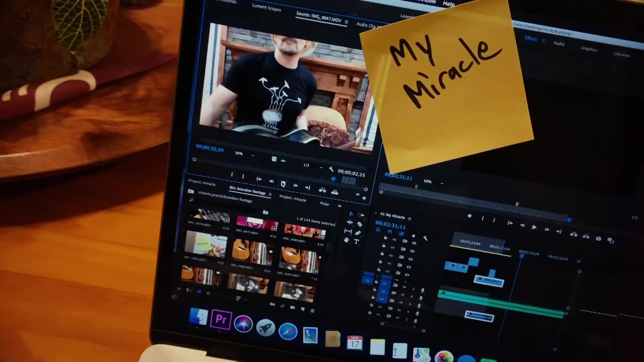Open 01 My Miracle sequence panel menu
This screenshot has height=362, width=644.
(x=410, y=219)
